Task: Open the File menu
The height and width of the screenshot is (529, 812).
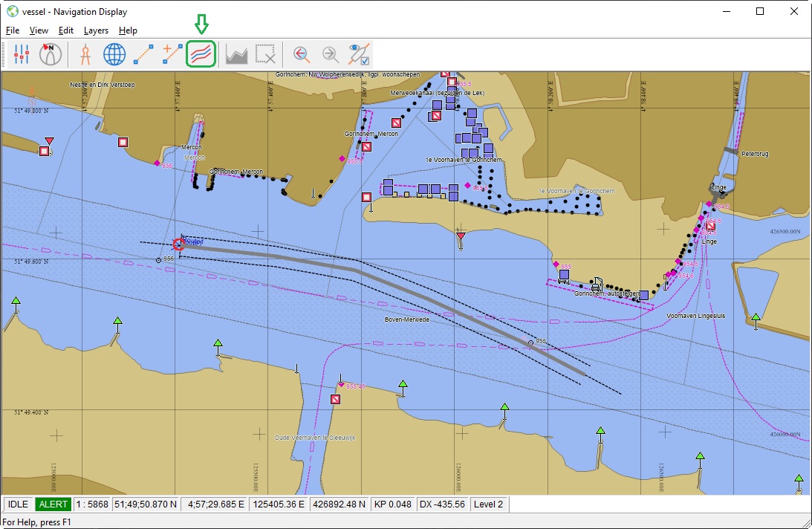Action: click(x=12, y=30)
